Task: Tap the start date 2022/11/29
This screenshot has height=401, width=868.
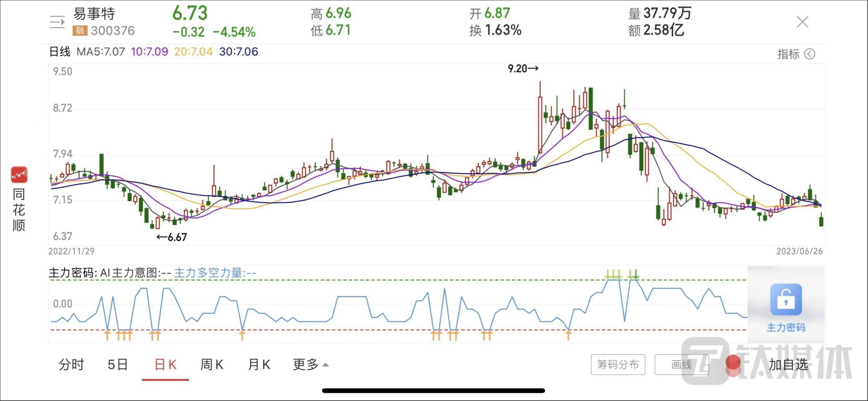Action: pyautogui.click(x=72, y=251)
